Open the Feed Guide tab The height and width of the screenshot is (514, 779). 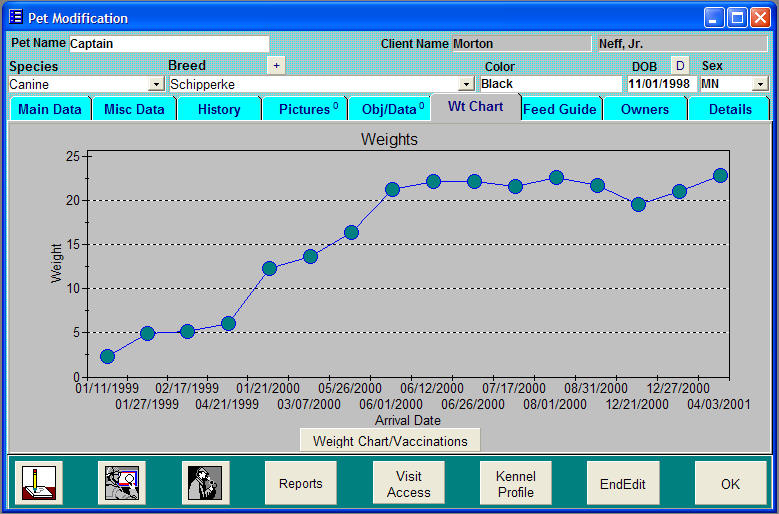560,109
